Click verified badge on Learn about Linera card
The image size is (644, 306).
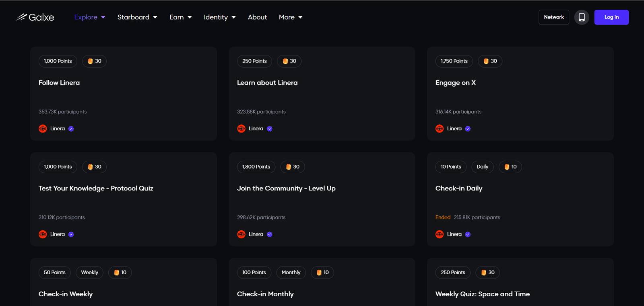[270, 129]
